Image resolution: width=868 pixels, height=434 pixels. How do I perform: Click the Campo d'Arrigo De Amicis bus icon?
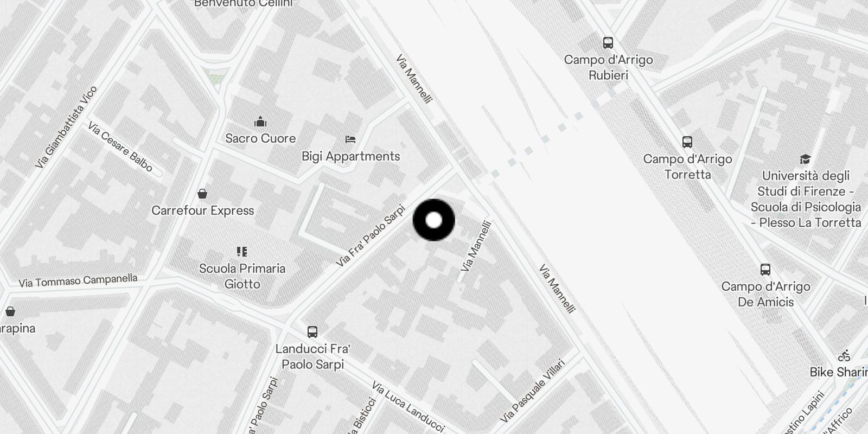pos(765,270)
